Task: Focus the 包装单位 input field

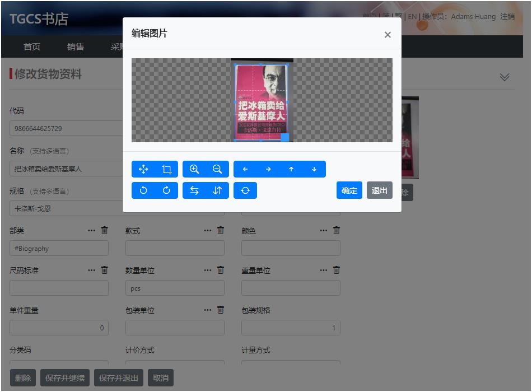Action: pyautogui.click(x=175, y=328)
